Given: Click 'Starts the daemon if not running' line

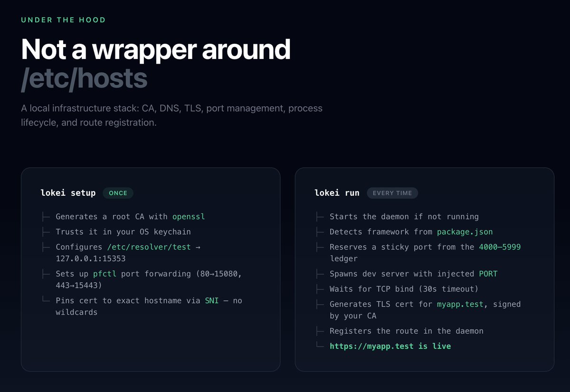Looking at the screenshot, I should coord(404,217).
